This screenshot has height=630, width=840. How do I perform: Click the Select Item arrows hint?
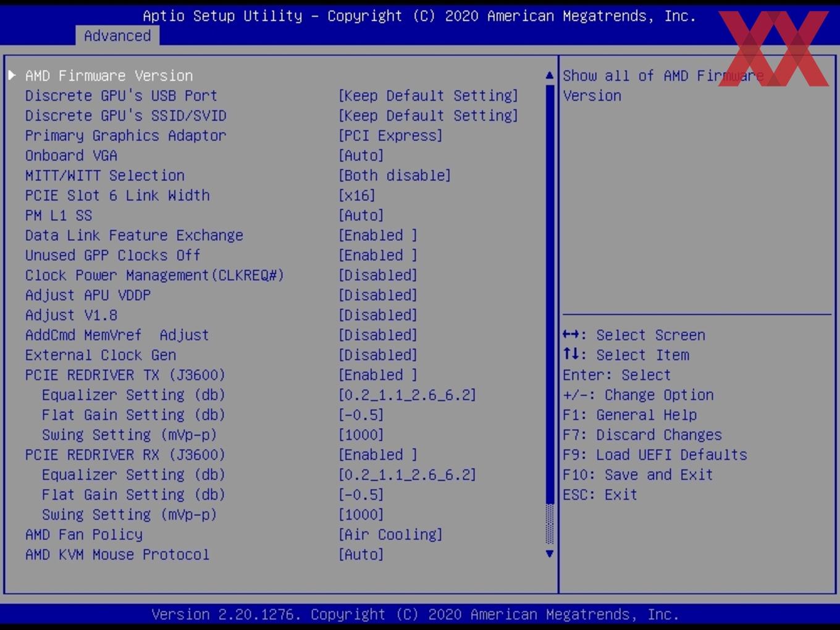[626, 355]
